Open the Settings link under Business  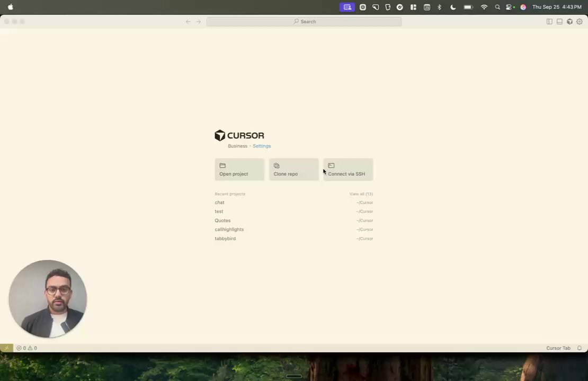[x=262, y=146]
